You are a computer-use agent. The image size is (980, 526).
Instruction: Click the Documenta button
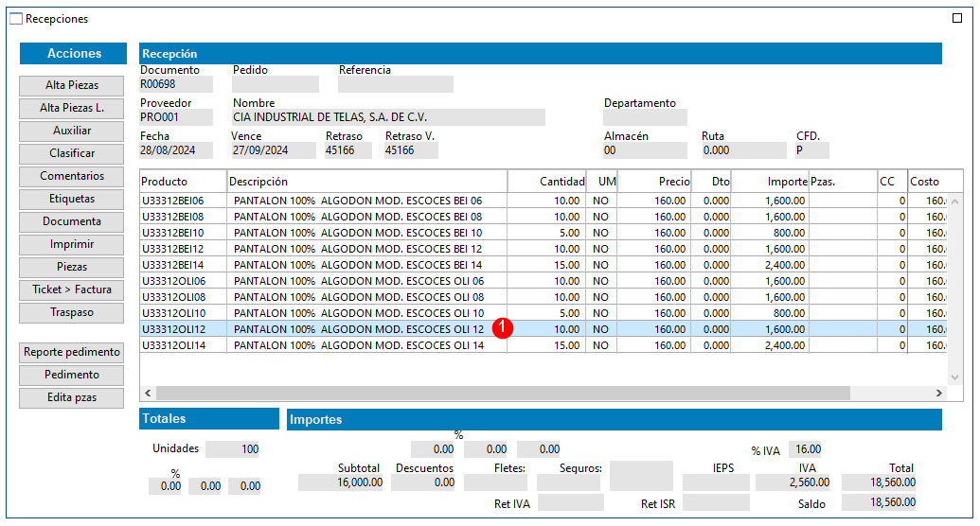pos(72,221)
